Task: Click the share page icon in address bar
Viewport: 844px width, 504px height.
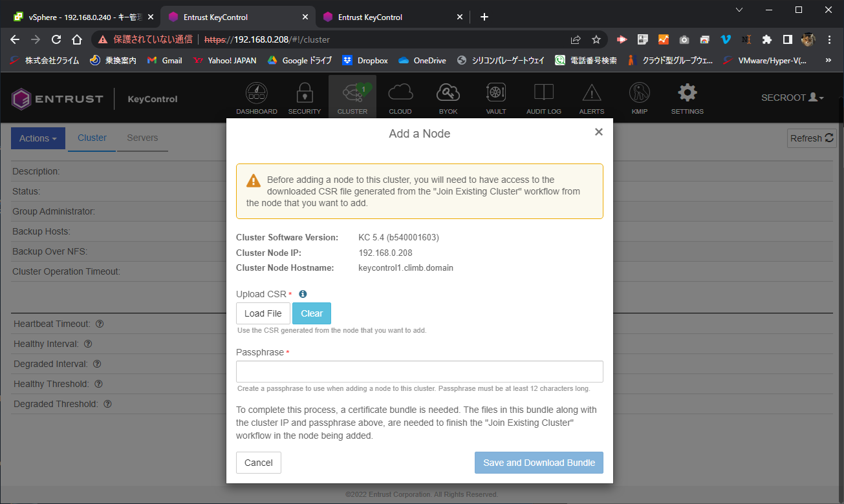Action: [x=576, y=39]
